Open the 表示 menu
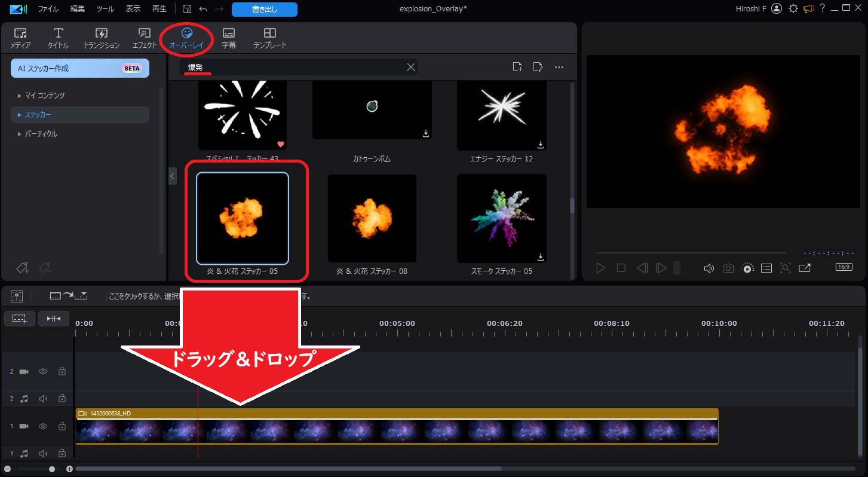 [x=133, y=9]
